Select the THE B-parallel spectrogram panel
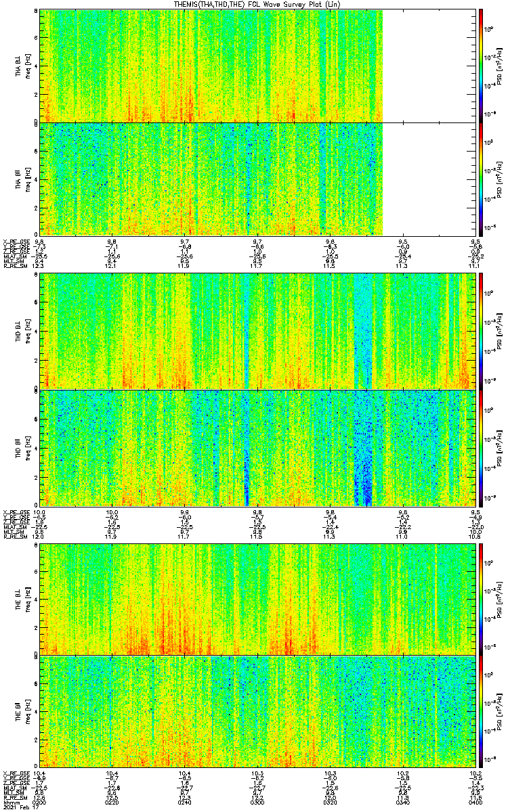Viewport: 508px width, 812px height. (259, 710)
